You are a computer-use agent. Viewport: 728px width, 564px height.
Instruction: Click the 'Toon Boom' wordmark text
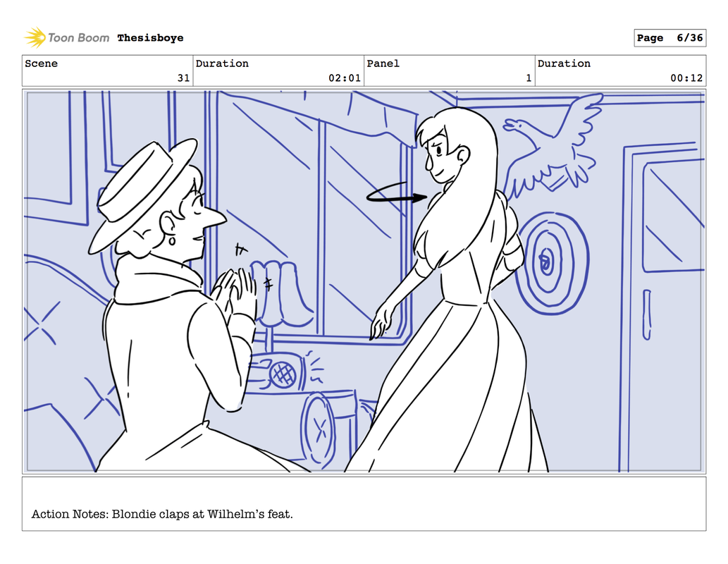click(x=78, y=37)
